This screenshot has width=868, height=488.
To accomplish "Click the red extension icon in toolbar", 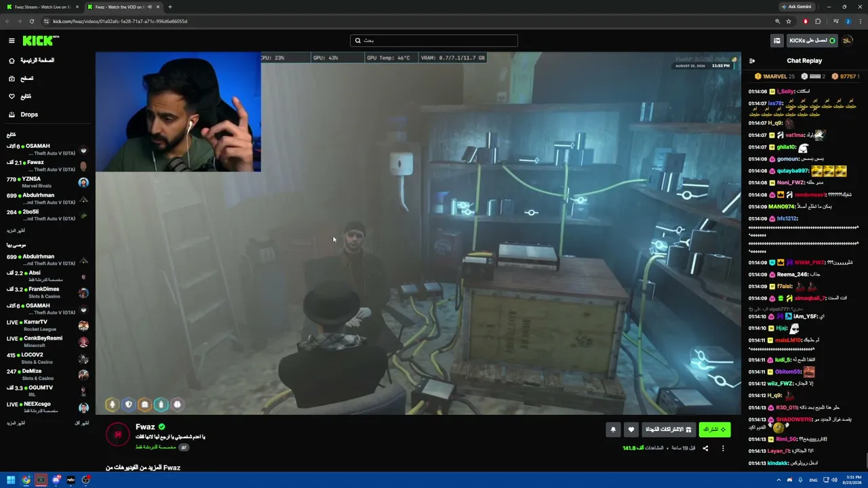I will pyautogui.click(x=806, y=21).
